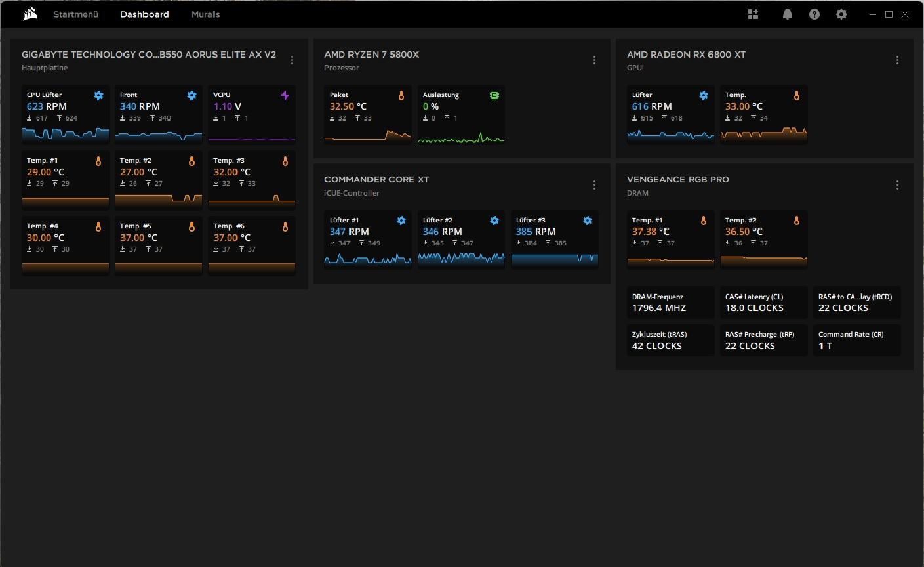Click the iCUE-Controller subtitle
The height and width of the screenshot is (567, 924).
tap(352, 193)
